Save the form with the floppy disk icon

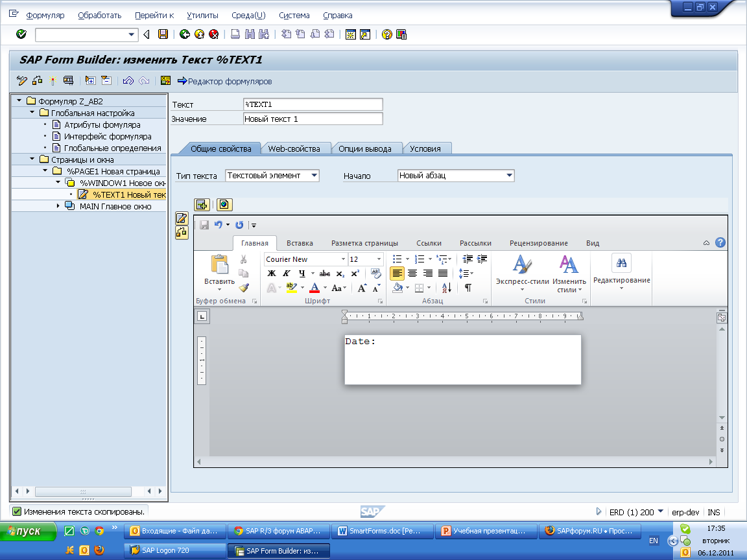pos(163,34)
